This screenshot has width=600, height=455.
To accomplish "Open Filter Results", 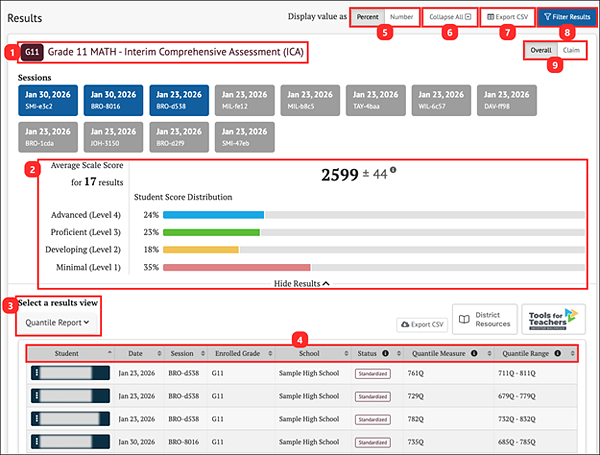I will pos(567,17).
